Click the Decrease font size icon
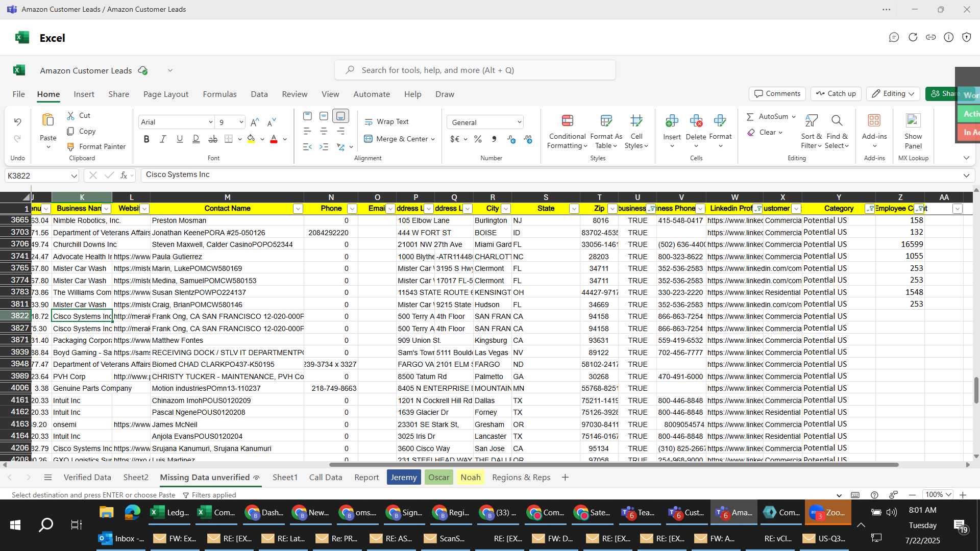980x551 pixels. (x=272, y=122)
